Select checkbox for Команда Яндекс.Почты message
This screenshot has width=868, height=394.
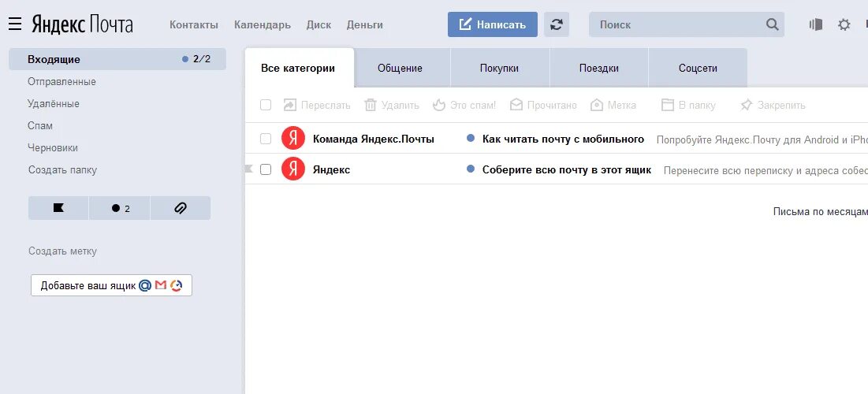click(x=266, y=139)
